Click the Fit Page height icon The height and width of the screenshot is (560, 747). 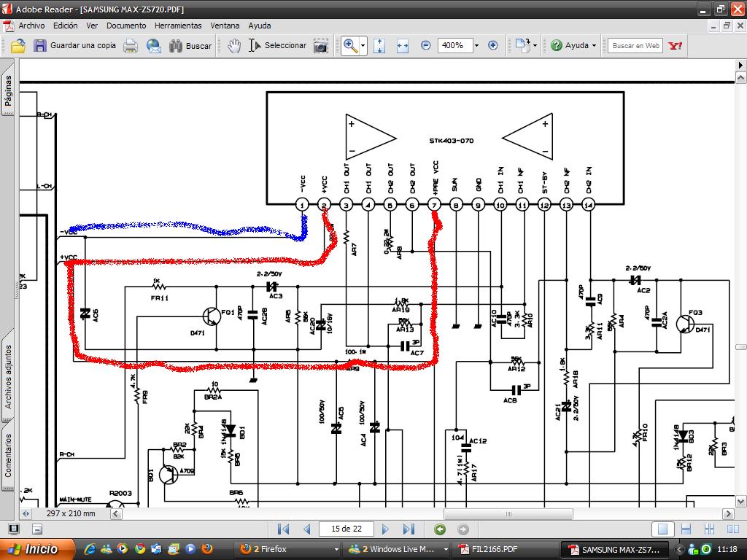tap(379, 46)
